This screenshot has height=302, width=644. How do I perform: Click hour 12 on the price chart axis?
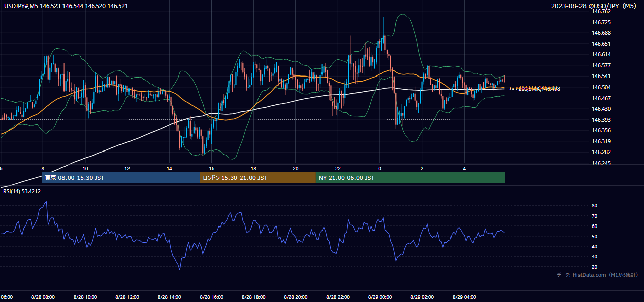[x=127, y=168]
